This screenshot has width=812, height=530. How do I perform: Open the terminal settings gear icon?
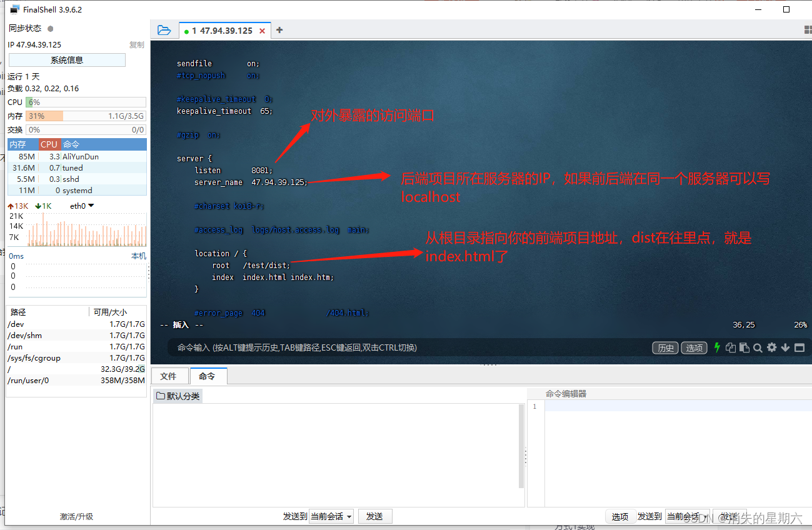pyautogui.click(x=771, y=347)
